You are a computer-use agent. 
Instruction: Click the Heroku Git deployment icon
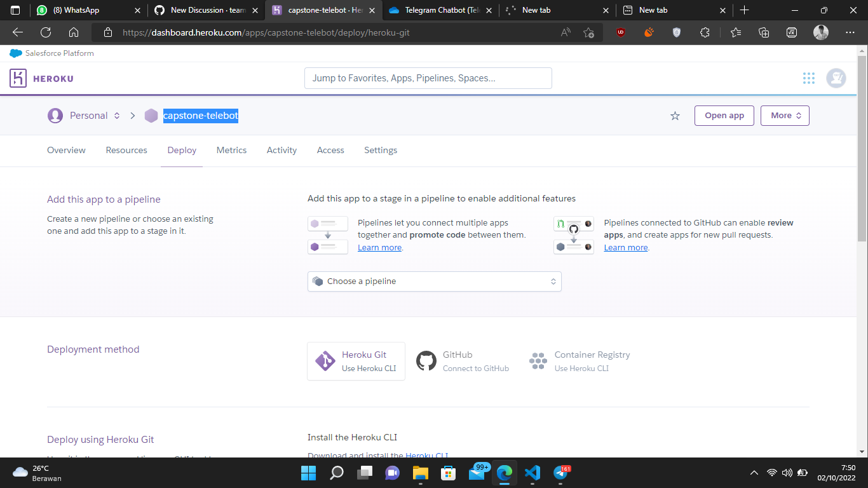[325, 360]
